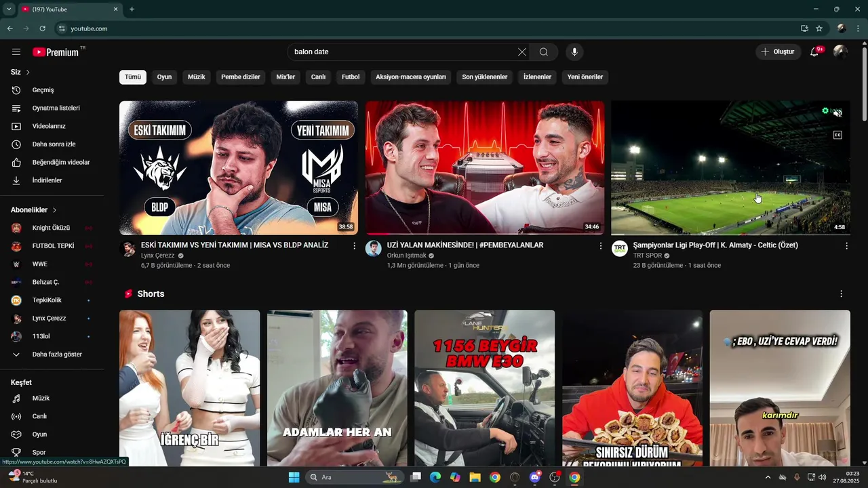This screenshot has width=868, height=488.
Task: Open the Shorts section options menu
Action: (841, 293)
